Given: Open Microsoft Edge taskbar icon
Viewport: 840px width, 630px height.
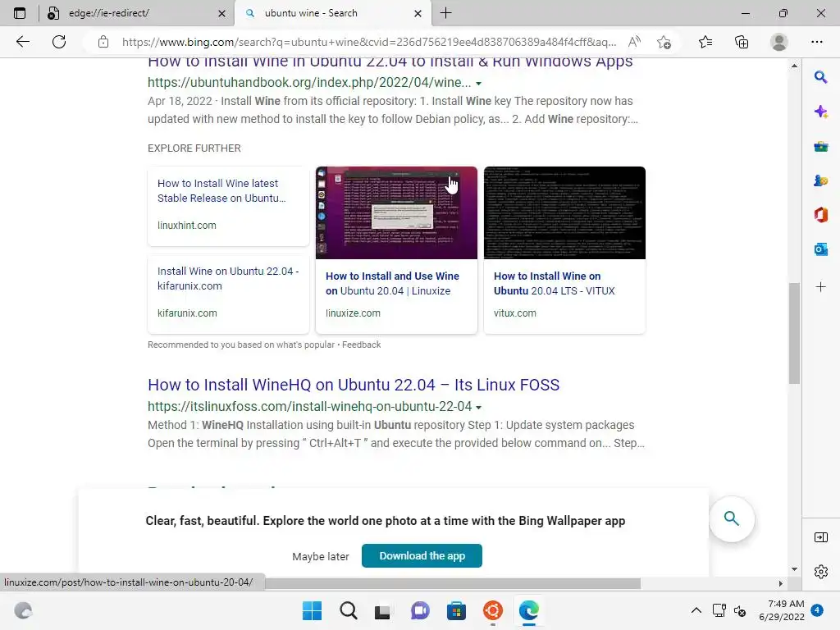Looking at the screenshot, I should pyautogui.click(x=529, y=610).
